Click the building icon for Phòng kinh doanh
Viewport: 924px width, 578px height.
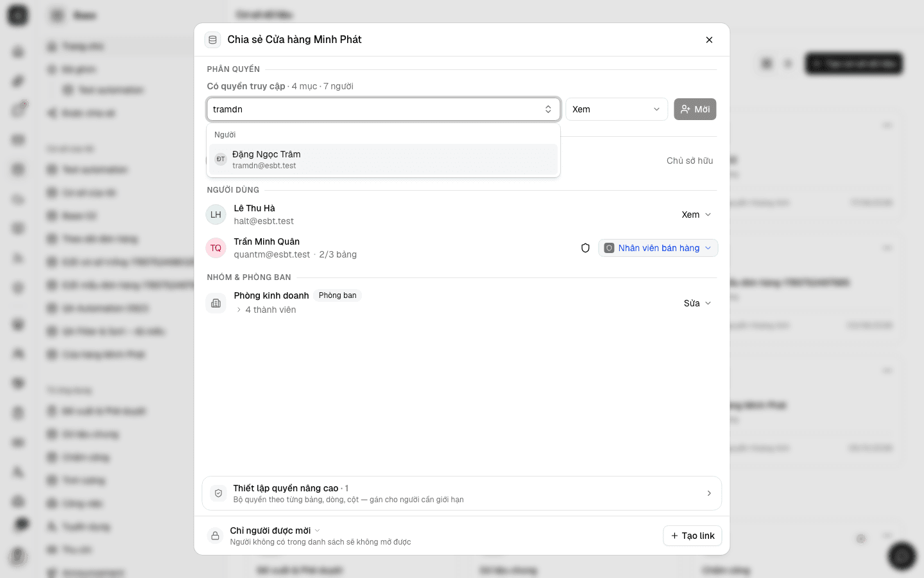click(216, 303)
